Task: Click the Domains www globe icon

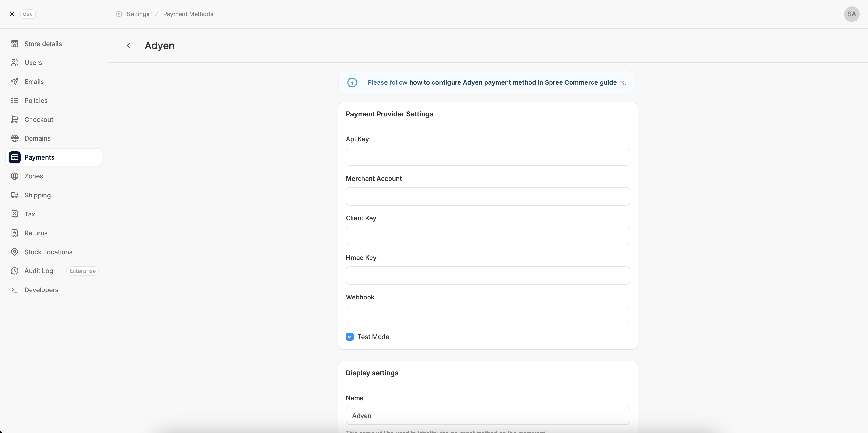Action: (x=14, y=138)
